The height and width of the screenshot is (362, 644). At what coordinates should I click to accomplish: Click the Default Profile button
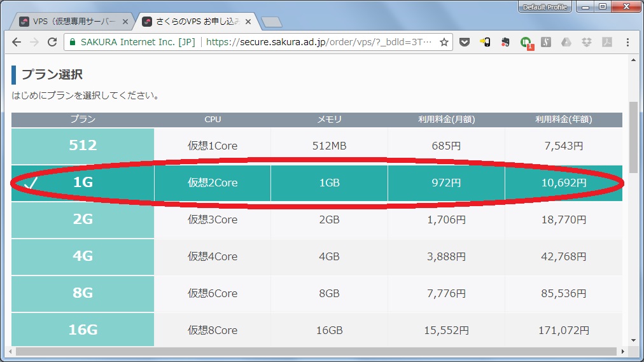pos(545,7)
